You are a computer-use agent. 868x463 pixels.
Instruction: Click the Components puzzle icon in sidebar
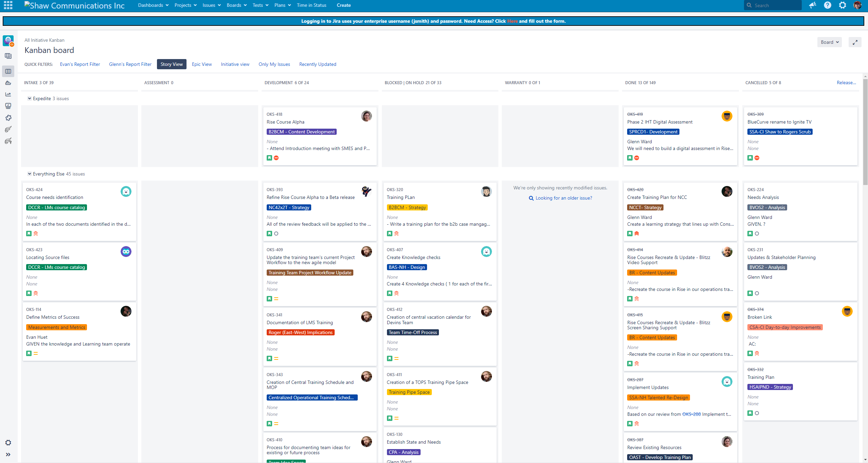pyautogui.click(x=8, y=117)
